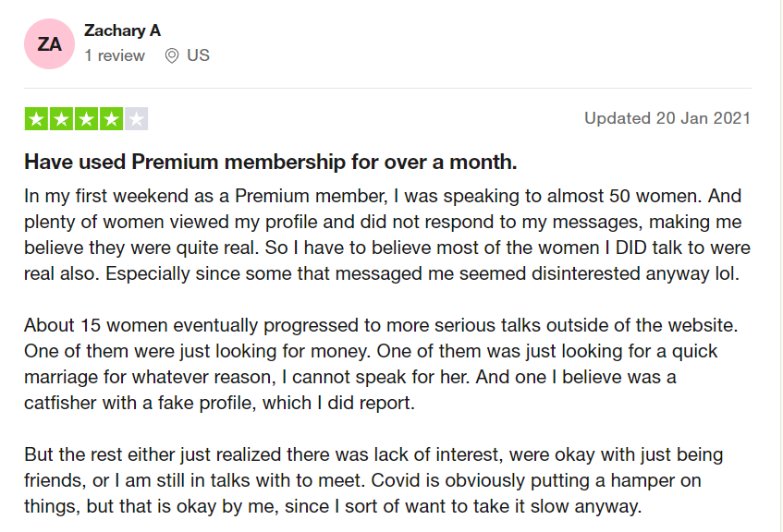Screen dimensions: 783x532
Task: Click the location pin icon
Action: 171,55
